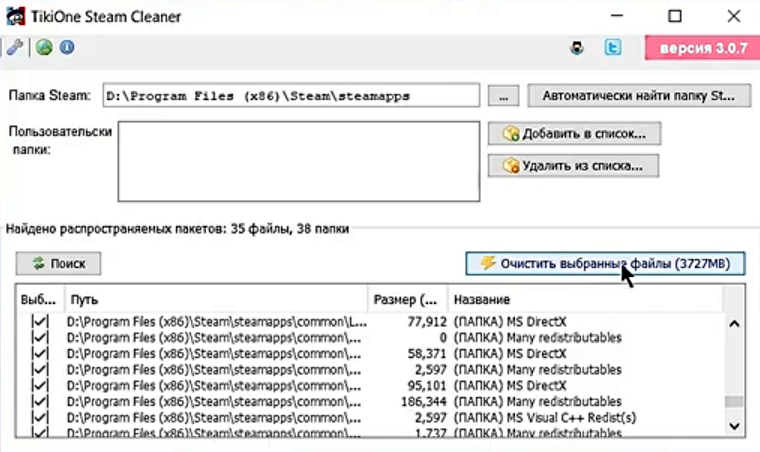
Task: Open the blue info about icon
Action: click(67, 47)
